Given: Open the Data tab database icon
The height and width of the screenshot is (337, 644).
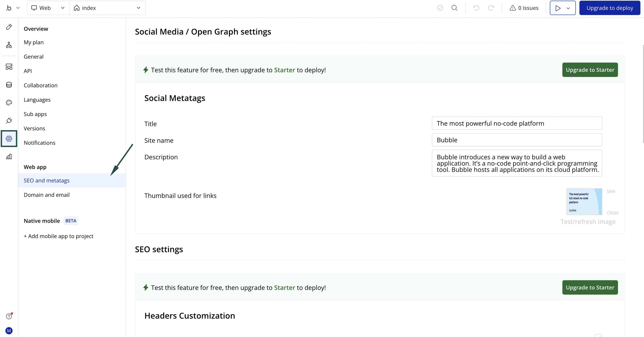Looking at the screenshot, I should click(9, 85).
